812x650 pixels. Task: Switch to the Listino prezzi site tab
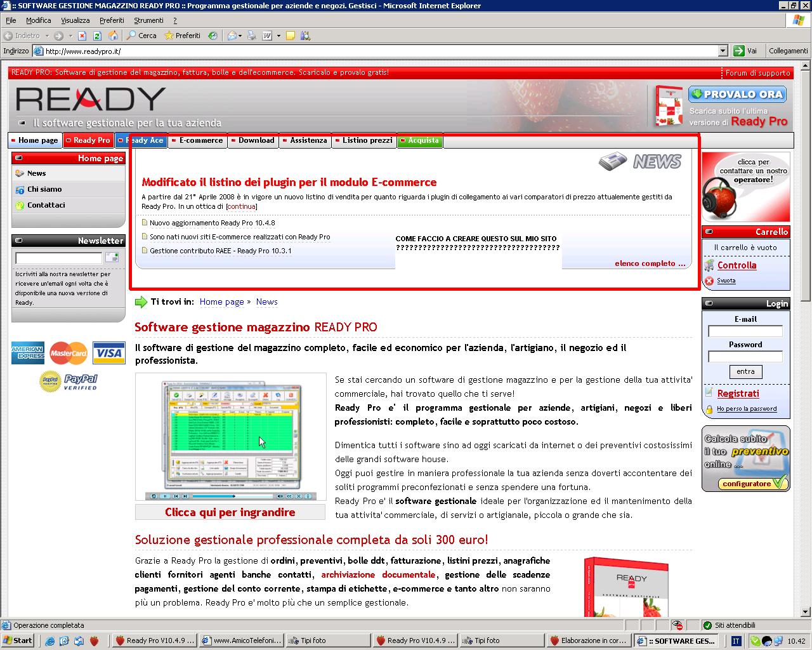coord(364,140)
